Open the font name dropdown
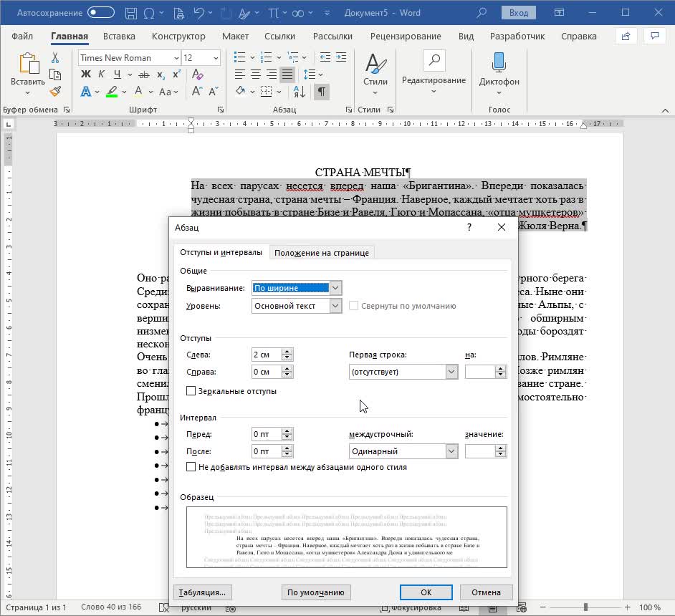This screenshot has width=675, height=616. (176, 57)
